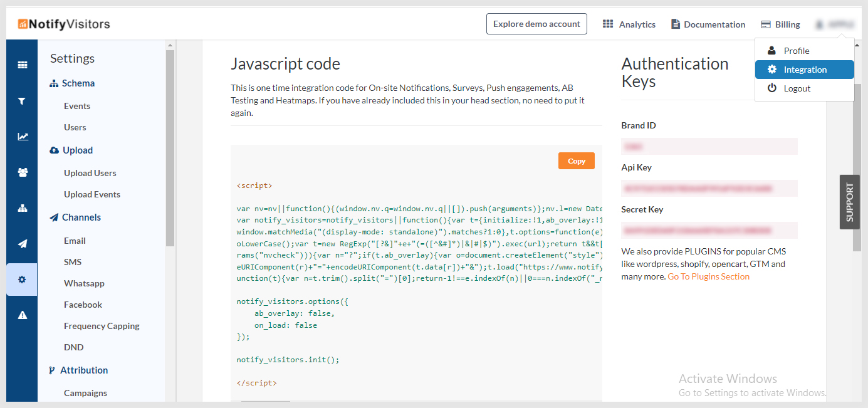Screen dimensions: 868x408
Task: Click the blurred Brand ID field
Action: coord(709,146)
